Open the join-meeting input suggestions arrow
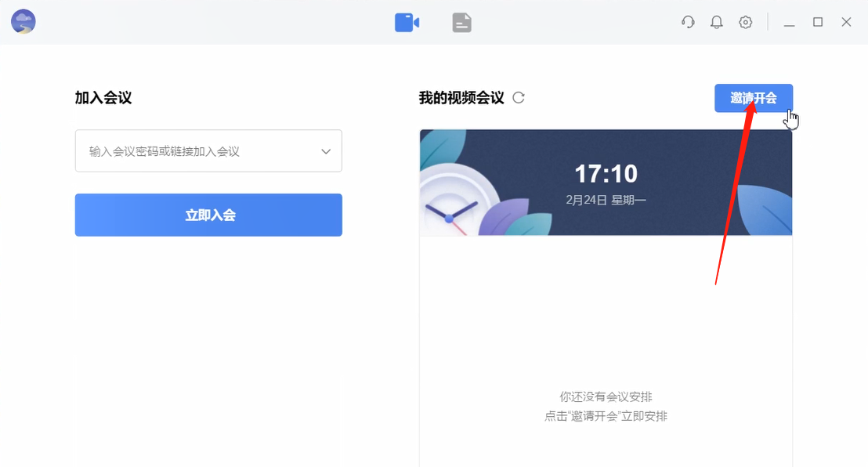The width and height of the screenshot is (868, 467). pyautogui.click(x=326, y=150)
